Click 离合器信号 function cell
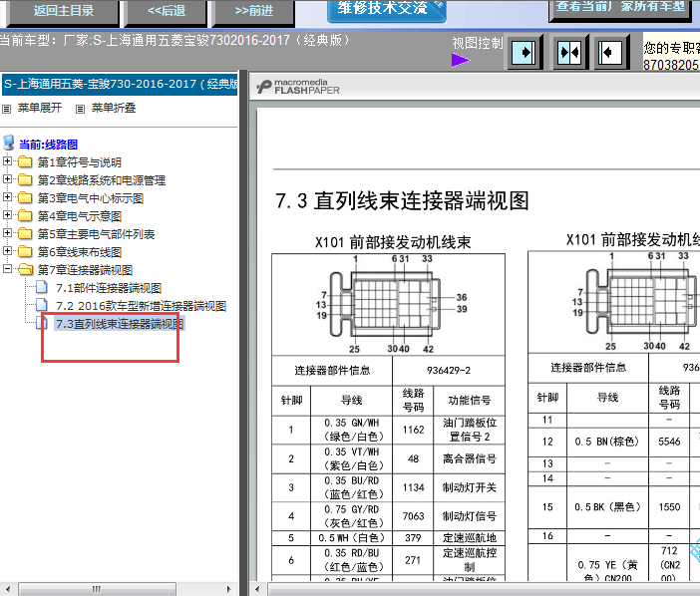 point(470,458)
